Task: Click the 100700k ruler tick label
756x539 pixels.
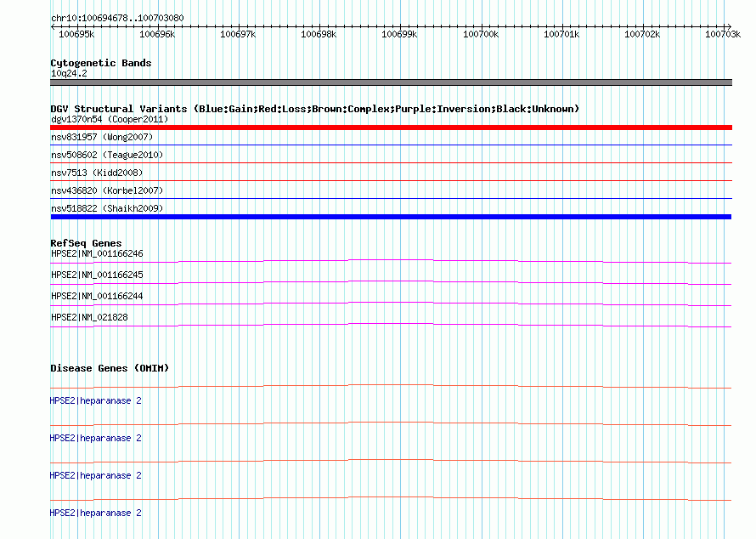Action: (481, 34)
